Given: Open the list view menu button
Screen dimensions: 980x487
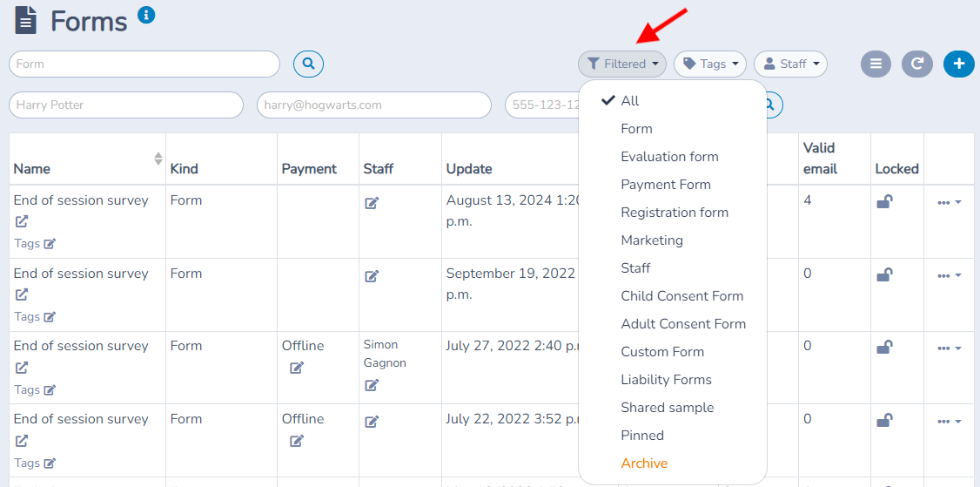Looking at the screenshot, I should pos(876,64).
